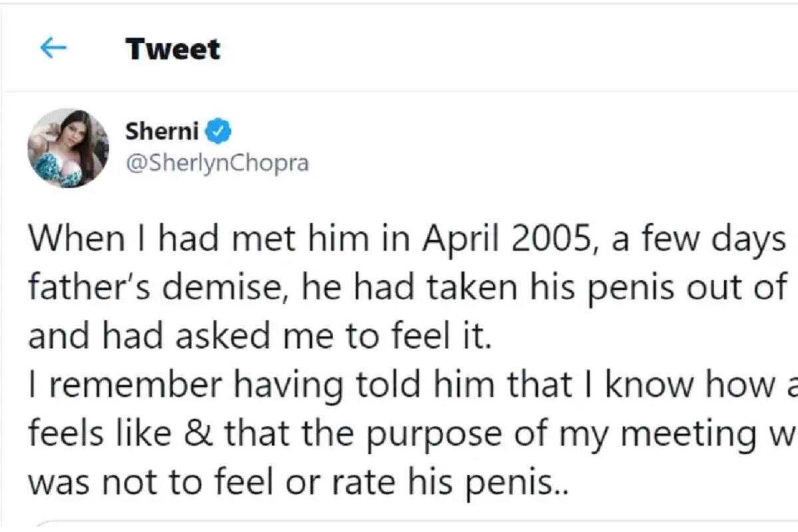Click the blue verified badge beside Sherni
The image size is (798, 532).
pos(220,132)
